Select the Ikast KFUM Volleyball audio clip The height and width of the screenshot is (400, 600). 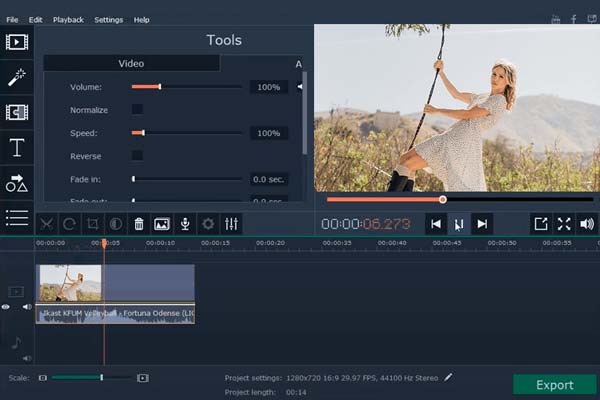pyautogui.click(x=115, y=314)
